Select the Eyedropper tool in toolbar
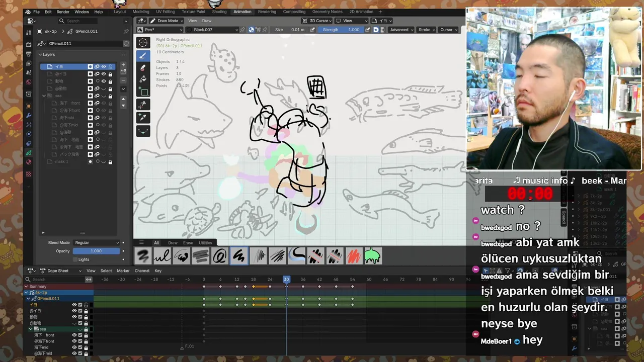This screenshot has width=644, height=362. pyautogui.click(x=143, y=117)
